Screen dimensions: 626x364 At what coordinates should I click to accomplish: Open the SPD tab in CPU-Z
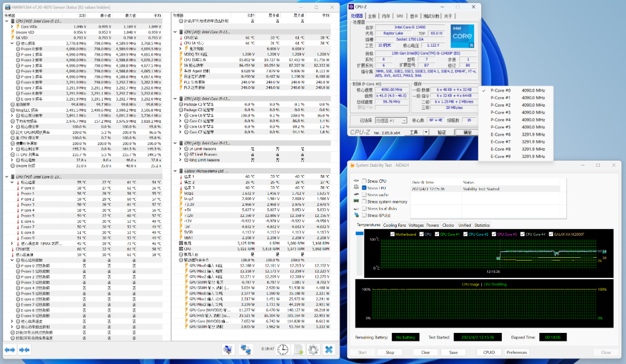400,17
